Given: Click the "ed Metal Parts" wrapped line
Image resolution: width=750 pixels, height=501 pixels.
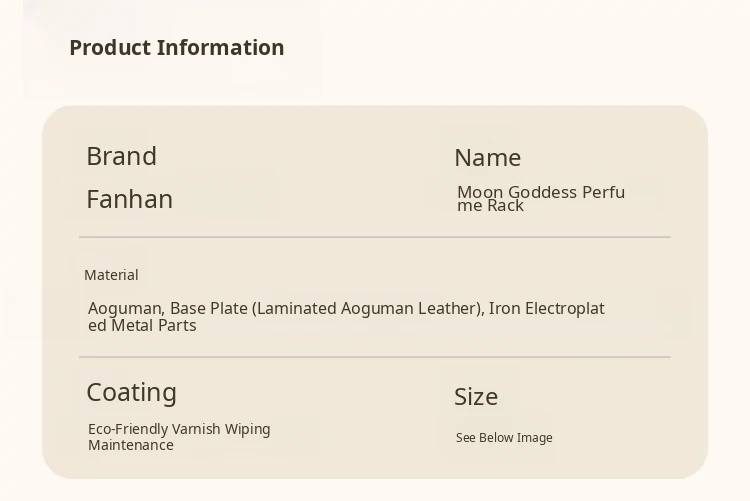Looking at the screenshot, I should (142, 326).
